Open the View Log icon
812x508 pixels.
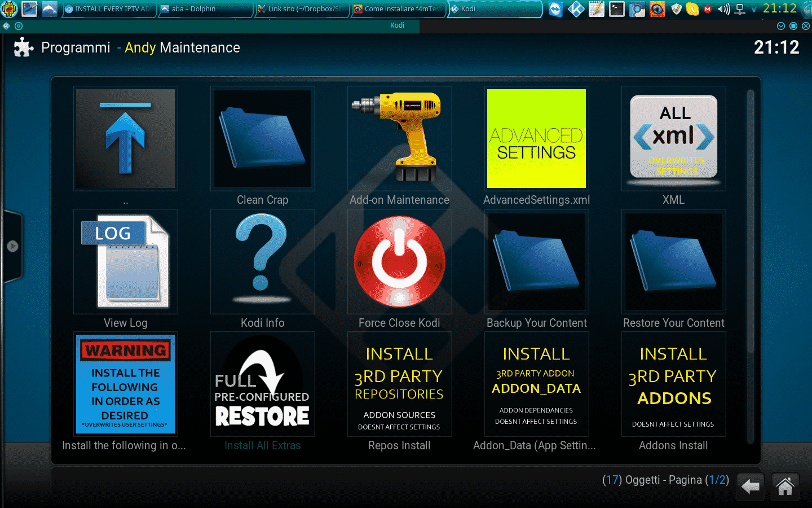(x=126, y=261)
